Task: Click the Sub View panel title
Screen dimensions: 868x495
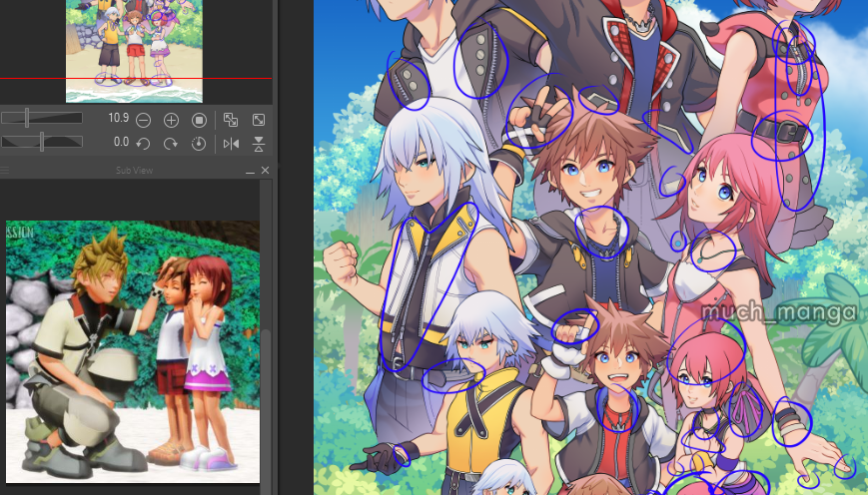Action: [x=134, y=171]
